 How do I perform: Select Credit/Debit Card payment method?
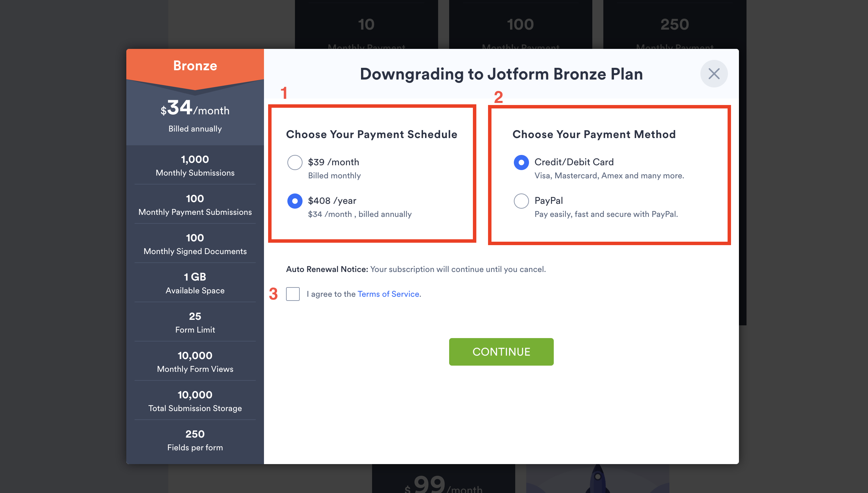coord(521,162)
